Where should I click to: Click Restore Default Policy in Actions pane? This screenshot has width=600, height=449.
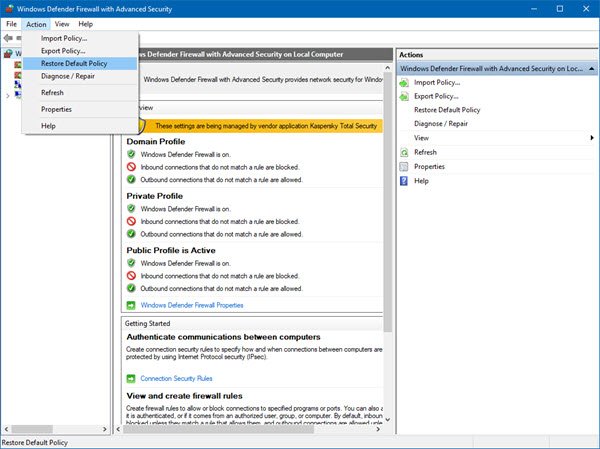pyautogui.click(x=447, y=110)
